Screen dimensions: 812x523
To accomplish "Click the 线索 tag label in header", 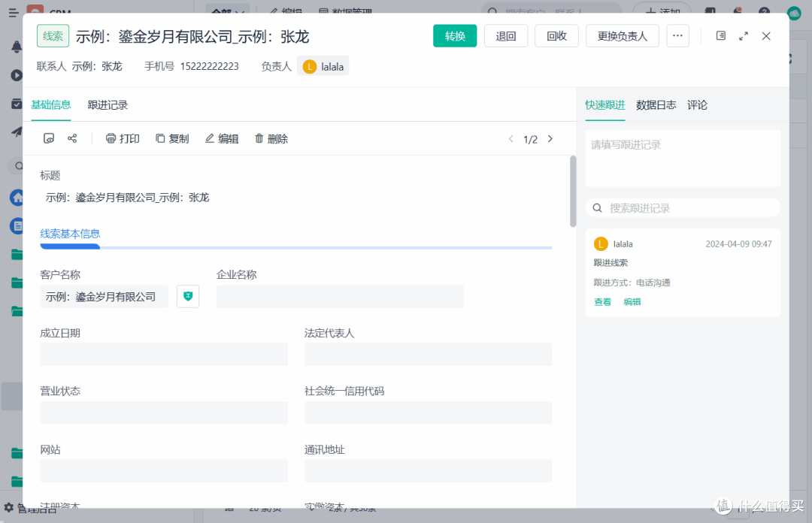I will click(x=53, y=36).
